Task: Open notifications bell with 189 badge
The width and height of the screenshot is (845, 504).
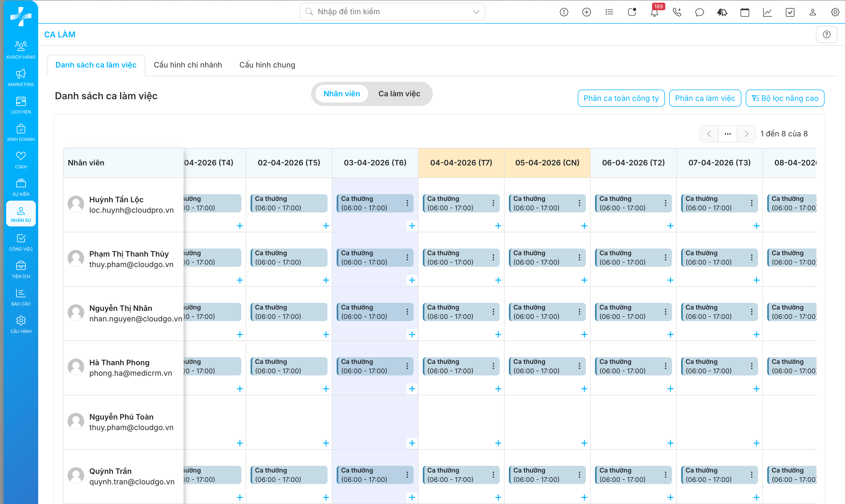Action: (654, 13)
